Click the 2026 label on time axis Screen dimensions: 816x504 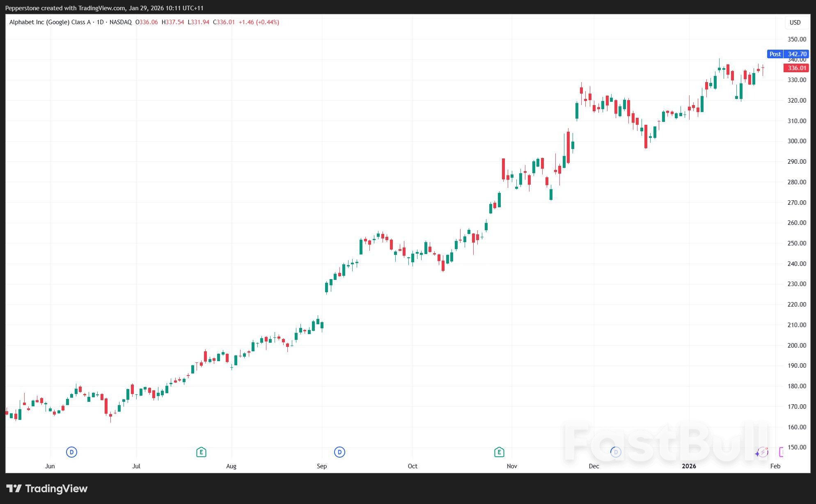point(689,466)
